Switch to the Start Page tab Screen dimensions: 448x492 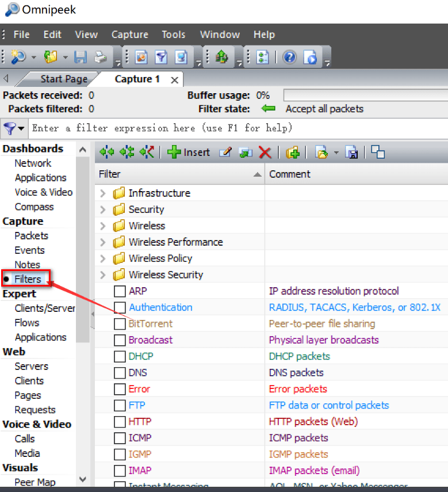point(64,79)
